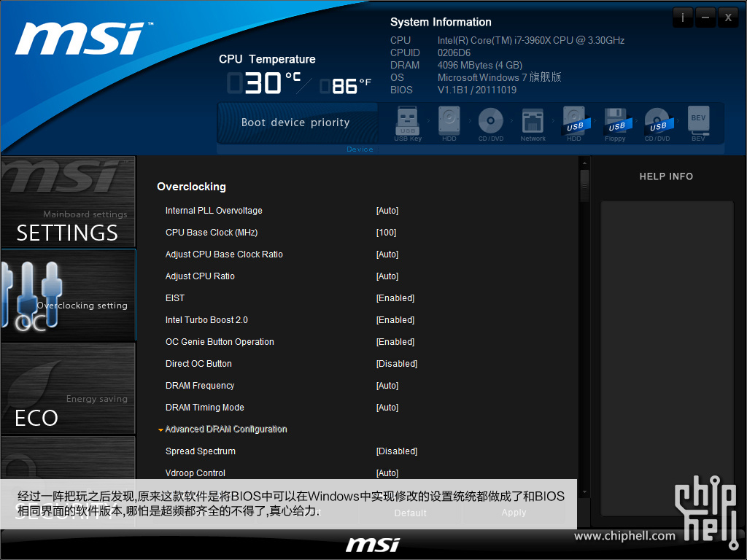The height and width of the screenshot is (560, 747).
Task: Edit CPU Base Clock value [100]
Action: click(x=386, y=233)
